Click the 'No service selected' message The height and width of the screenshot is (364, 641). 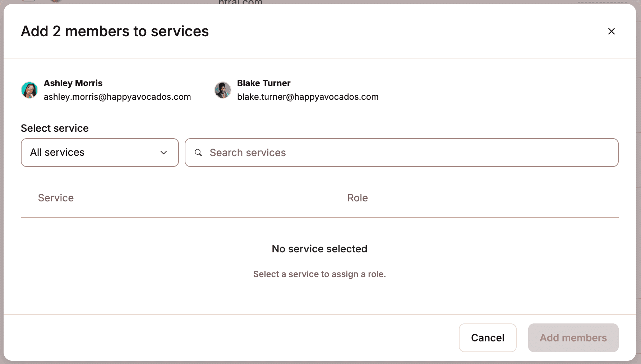[319, 249]
